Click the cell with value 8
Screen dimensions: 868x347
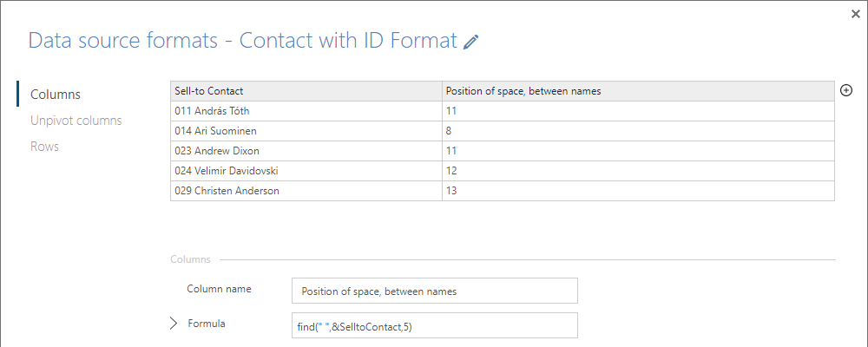point(638,131)
